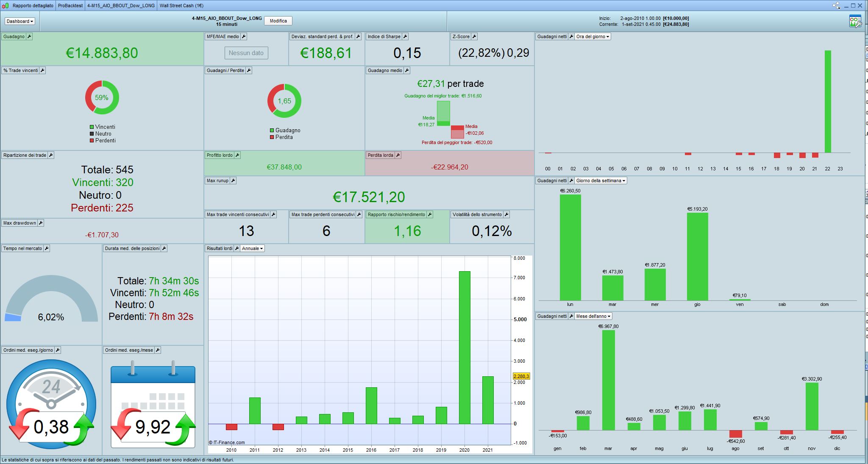Click wrench next to Guadagni netti Giorno della settimana
Image resolution: width=868 pixels, height=464 pixels.
pos(571,181)
